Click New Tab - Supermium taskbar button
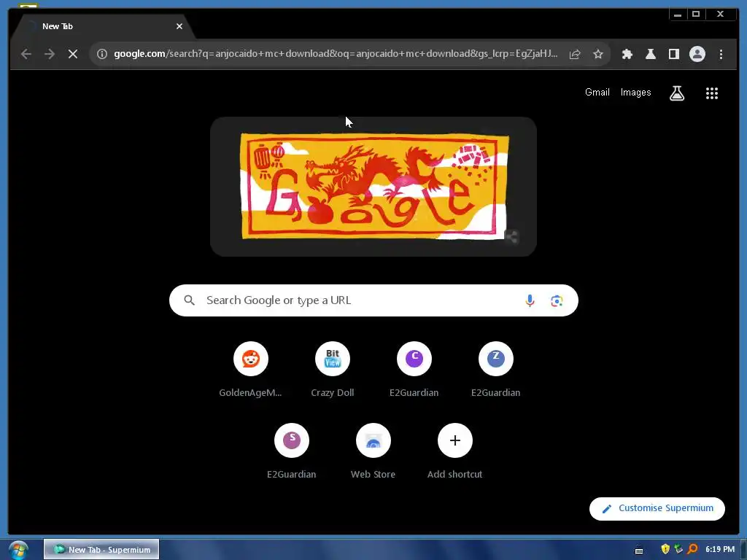Image resolution: width=747 pixels, height=560 pixels. pyautogui.click(x=101, y=550)
